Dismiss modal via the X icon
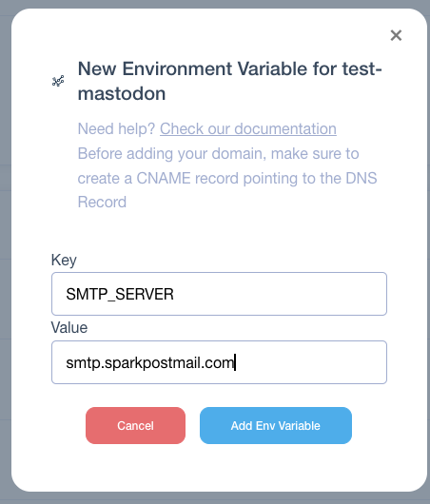The height and width of the screenshot is (504, 430). [x=396, y=35]
